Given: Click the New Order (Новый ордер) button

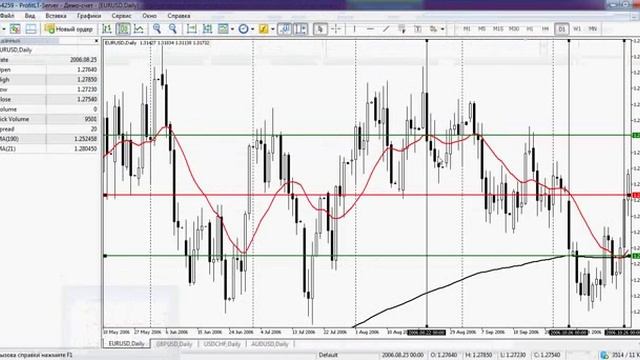Looking at the screenshot, I should coord(69,29).
